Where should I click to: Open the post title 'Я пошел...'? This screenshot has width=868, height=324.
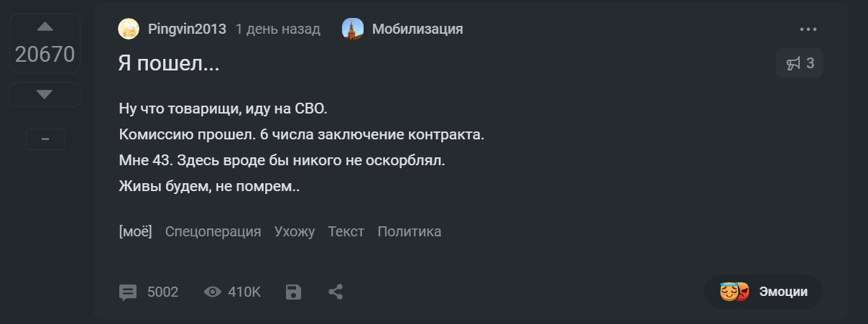click(x=169, y=63)
